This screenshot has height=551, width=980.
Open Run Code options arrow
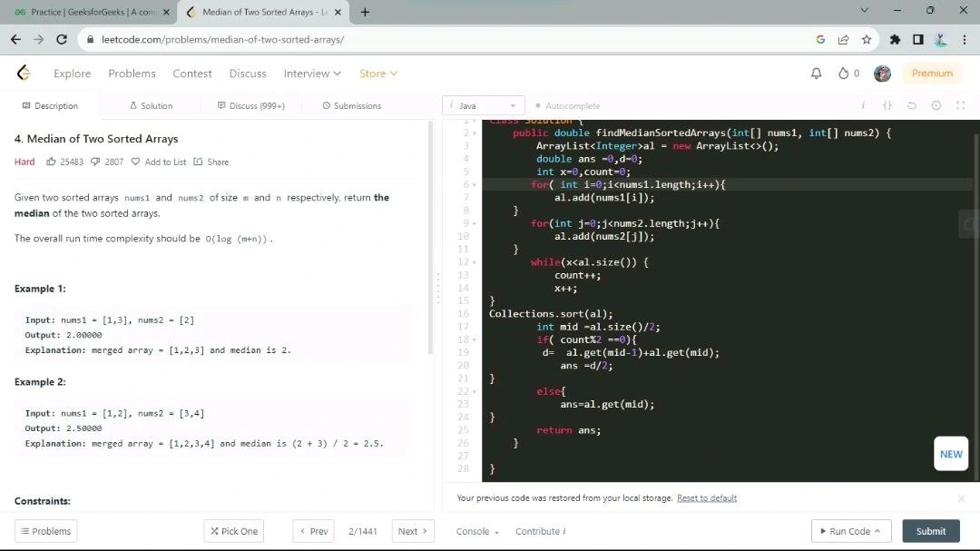877,531
